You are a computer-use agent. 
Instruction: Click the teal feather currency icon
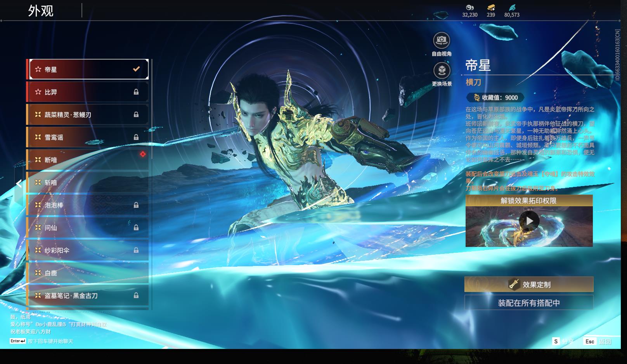pyautogui.click(x=512, y=7)
